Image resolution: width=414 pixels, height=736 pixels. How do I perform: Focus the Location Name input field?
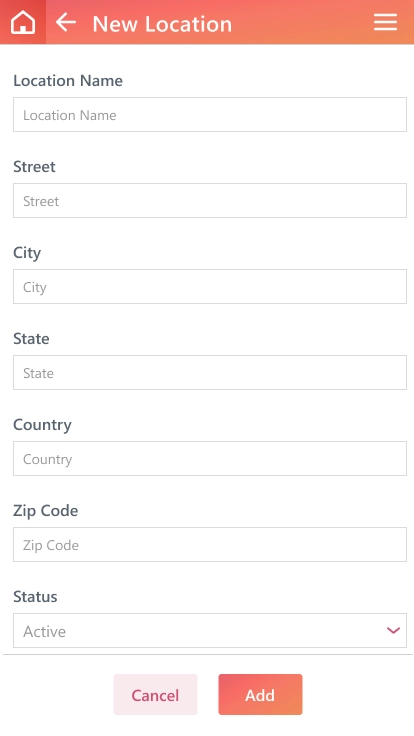[210, 115]
